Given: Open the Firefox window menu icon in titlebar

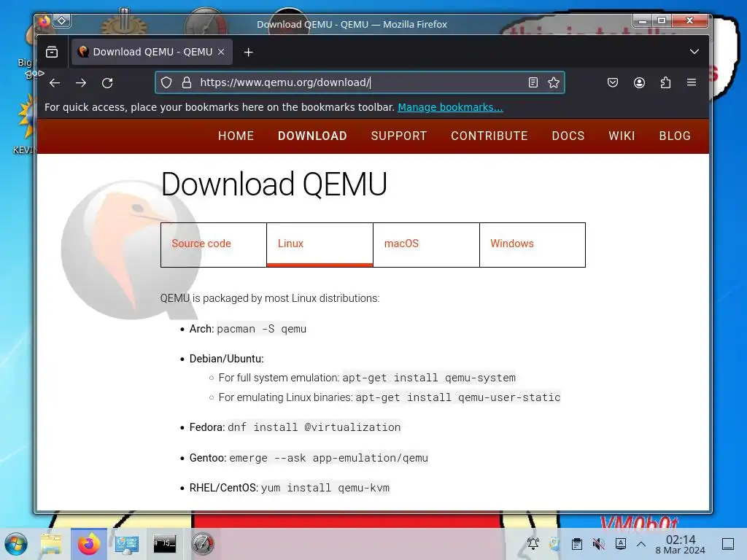Looking at the screenshot, I should coord(44,20).
